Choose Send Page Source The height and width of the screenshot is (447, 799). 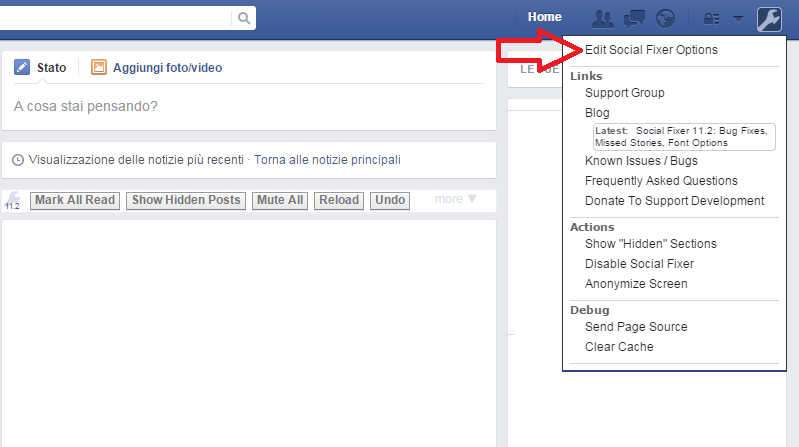point(636,327)
